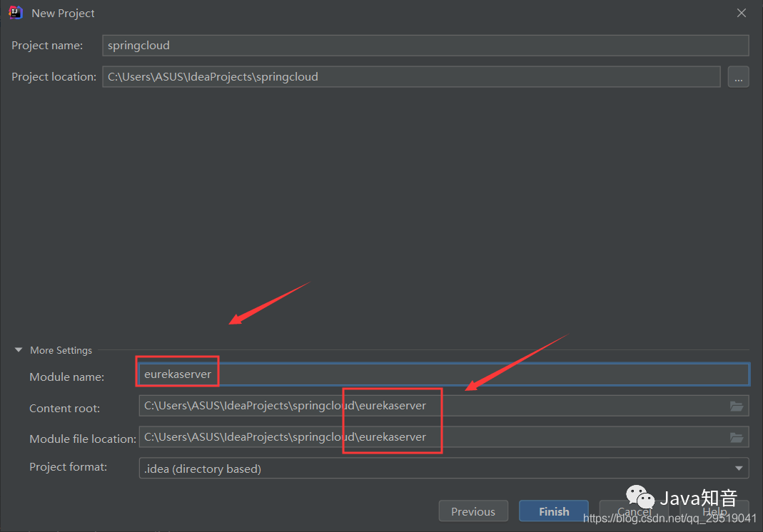Open Help for this dialog
Viewport: 763px width, 532px height.
(714, 511)
